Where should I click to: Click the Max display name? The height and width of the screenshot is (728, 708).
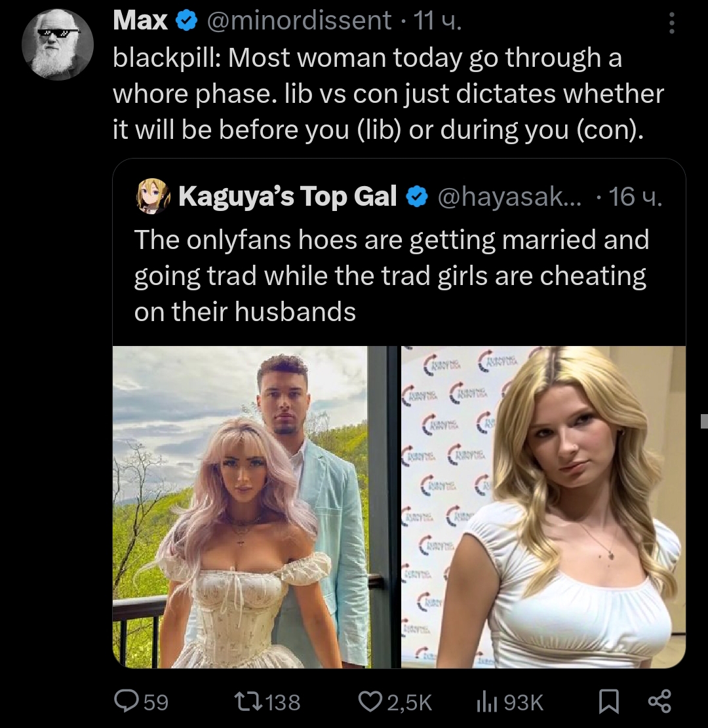pos(140,21)
